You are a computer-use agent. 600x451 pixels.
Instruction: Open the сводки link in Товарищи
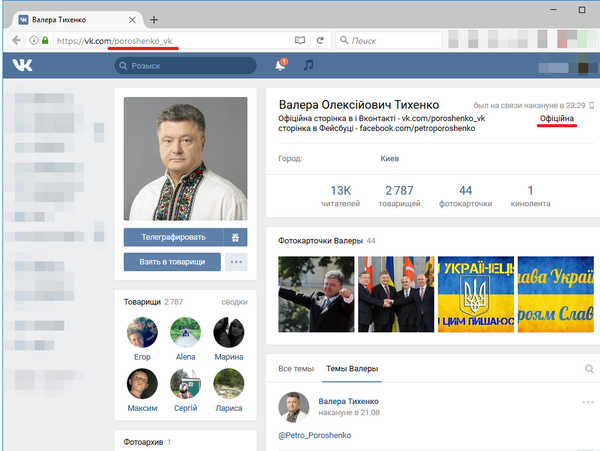(234, 301)
